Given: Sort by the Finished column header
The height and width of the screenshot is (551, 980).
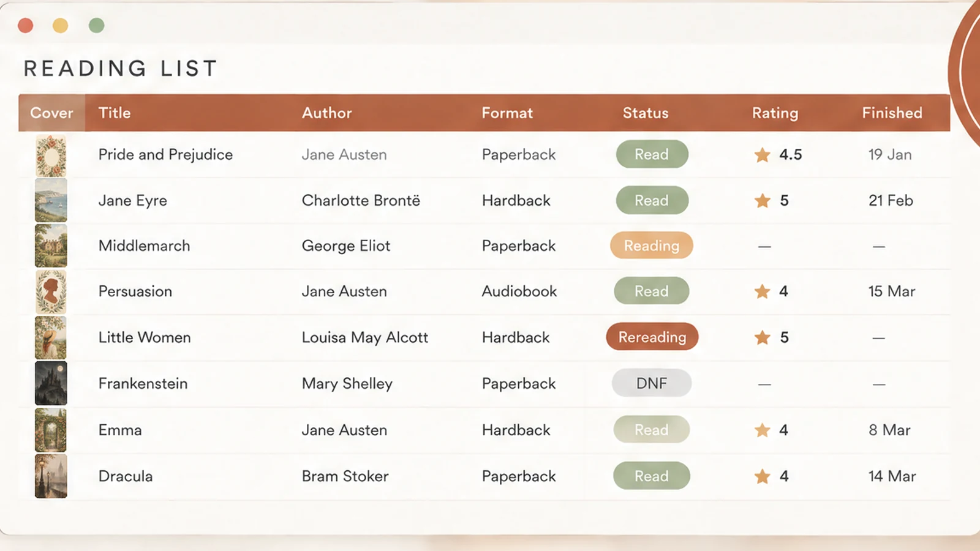Looking at the screenshot, I should point(892,113).
